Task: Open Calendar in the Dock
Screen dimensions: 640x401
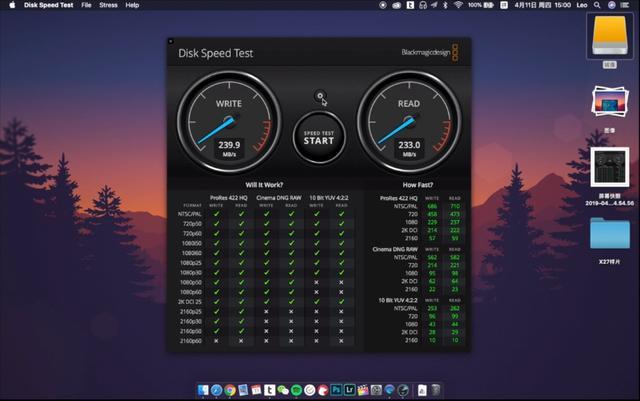Action: pos(256,390)
